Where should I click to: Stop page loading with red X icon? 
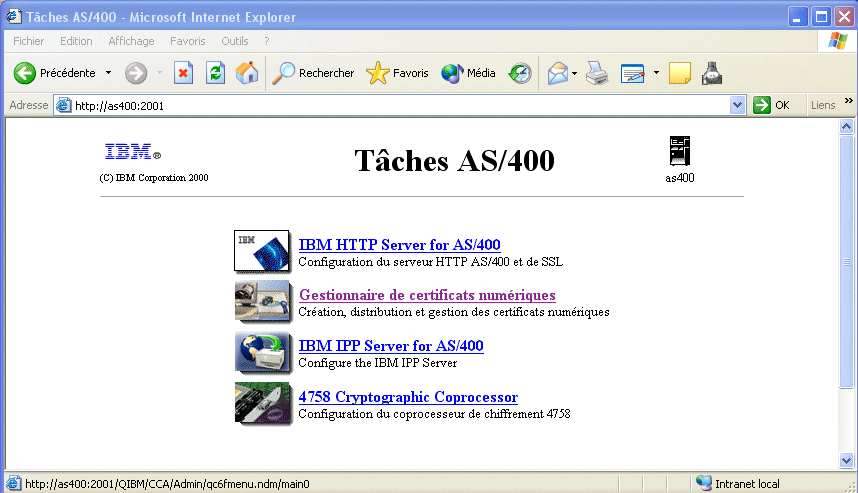pyautogui.click(x=183, y=73)
